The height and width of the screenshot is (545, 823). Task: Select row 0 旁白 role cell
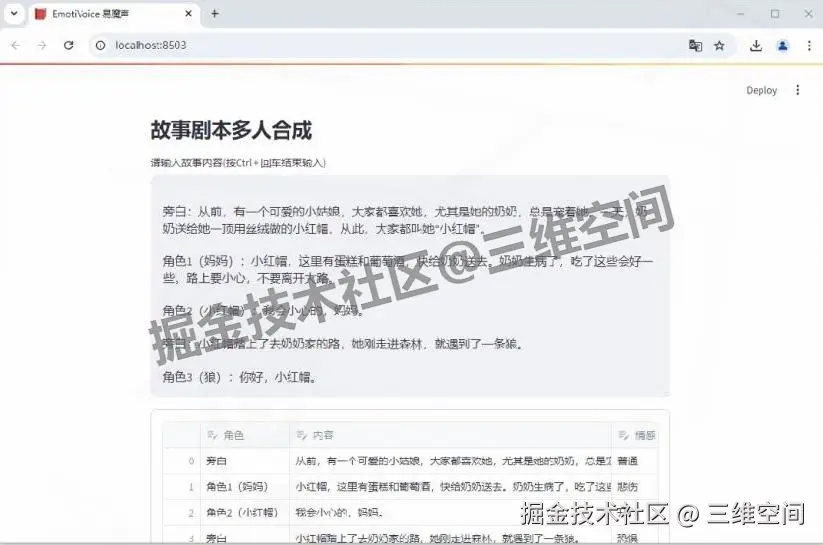point(245,461)
